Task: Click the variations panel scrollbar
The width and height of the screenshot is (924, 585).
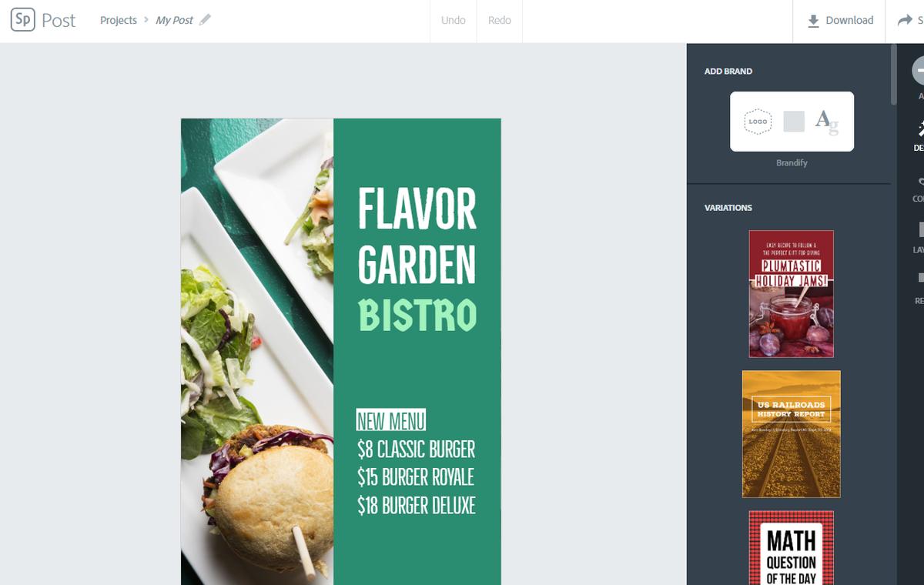Action: pos(894,74)
